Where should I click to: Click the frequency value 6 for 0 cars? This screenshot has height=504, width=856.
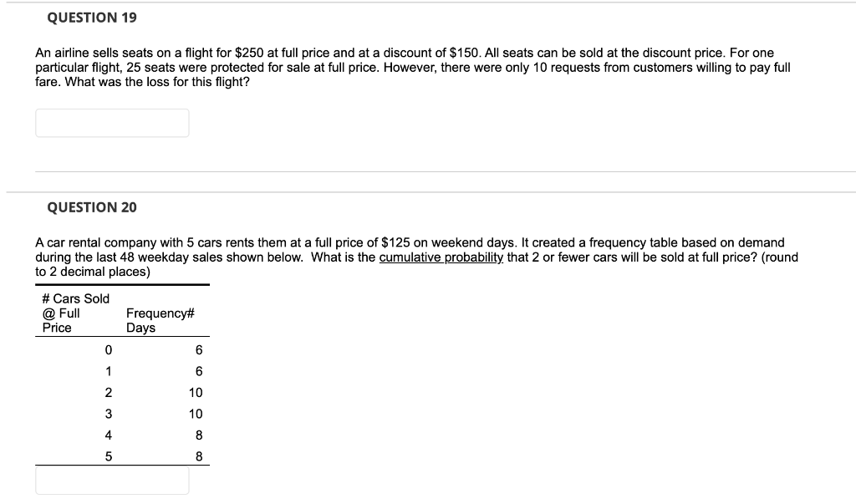pos(198,349)
